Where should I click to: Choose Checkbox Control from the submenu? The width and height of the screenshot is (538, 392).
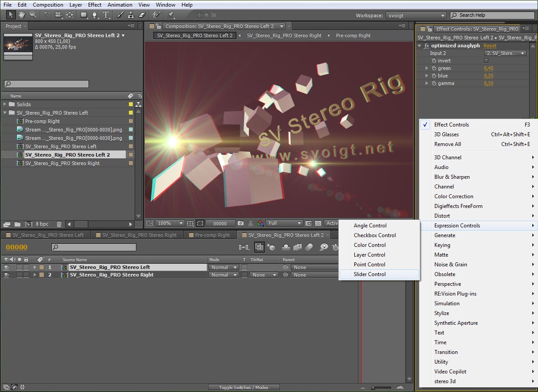[x=379, y=235]
